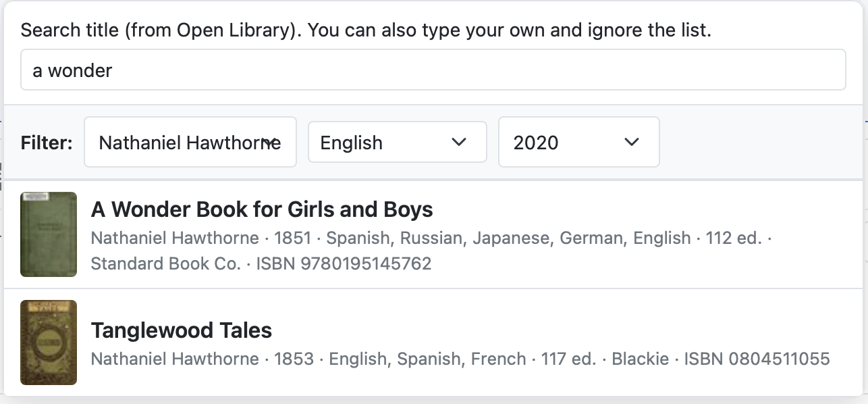Click the 1853 publication year in Tanglewood Tales
Screen dimensions: 868x404
294,359
